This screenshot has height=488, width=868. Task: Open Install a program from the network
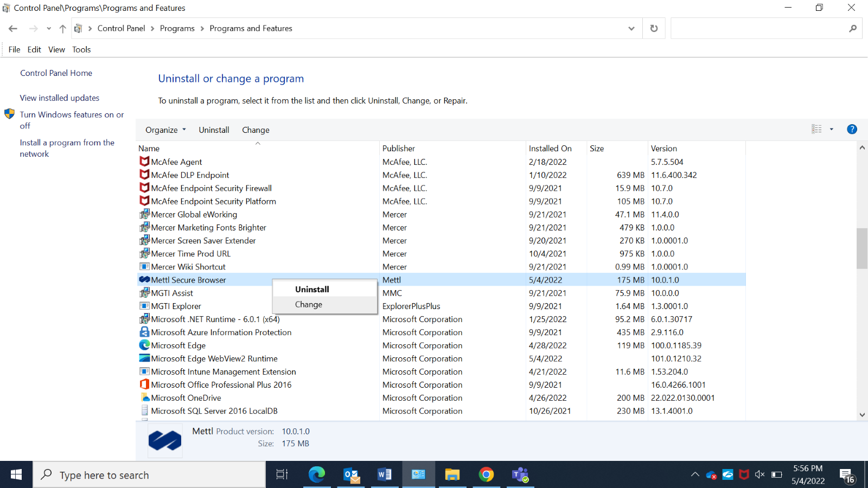[67, 148]
